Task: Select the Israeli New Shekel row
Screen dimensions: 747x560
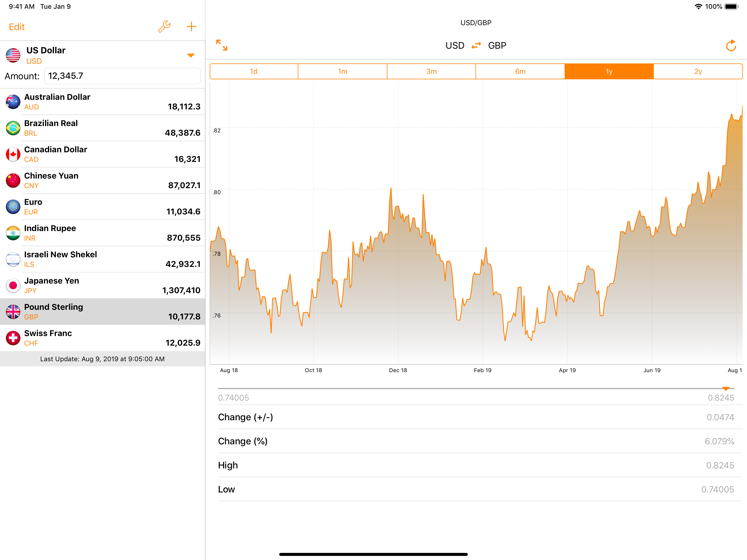Action: click(102, 259)
